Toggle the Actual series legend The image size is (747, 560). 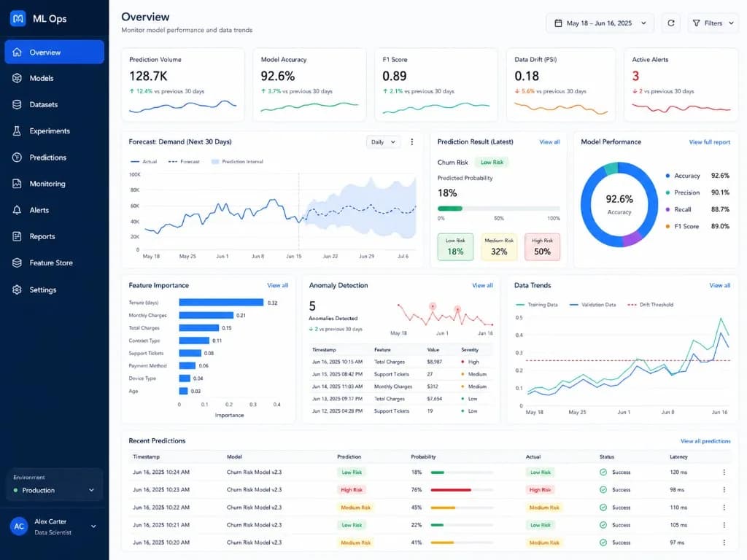pos(144,161)
